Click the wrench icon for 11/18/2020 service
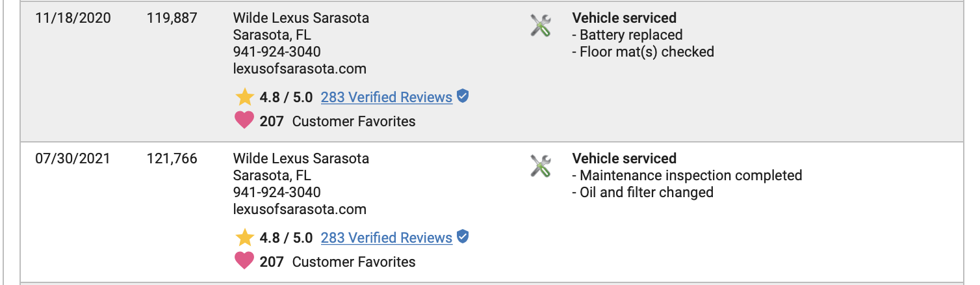The image size is (980, 285). tap(540, 26)
